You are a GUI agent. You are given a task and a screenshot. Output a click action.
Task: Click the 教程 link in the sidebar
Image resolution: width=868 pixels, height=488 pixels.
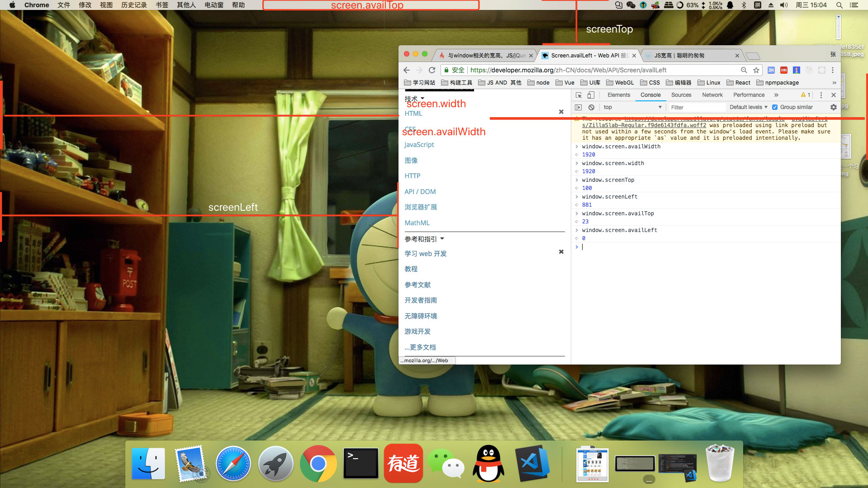[411, 269]
